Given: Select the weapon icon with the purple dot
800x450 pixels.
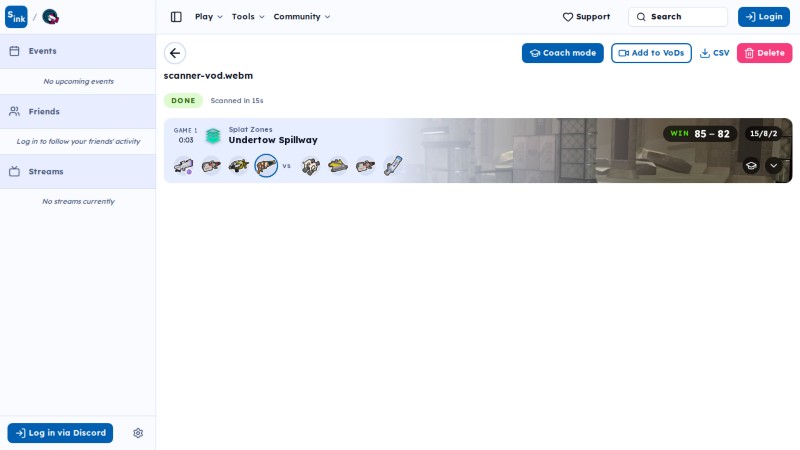Looking at the screenshot, I should pos(184,166).
